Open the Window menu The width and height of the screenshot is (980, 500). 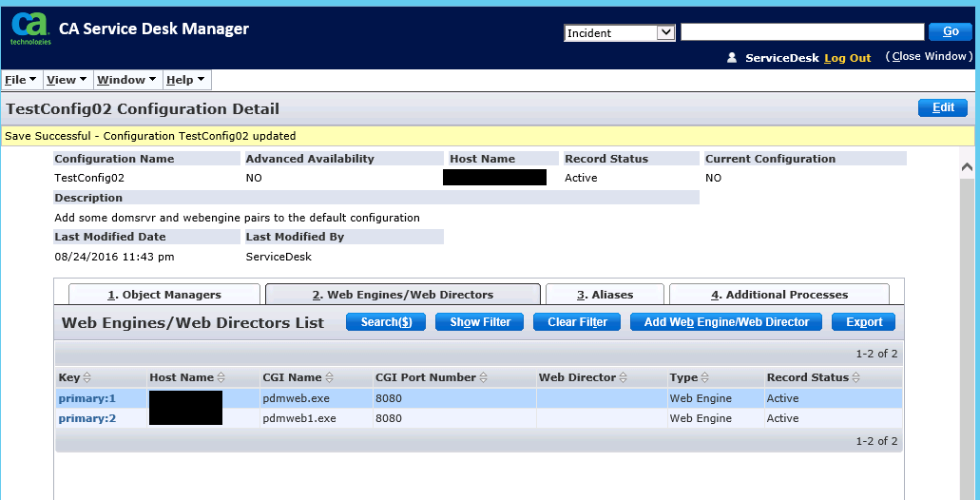[126, 80]
